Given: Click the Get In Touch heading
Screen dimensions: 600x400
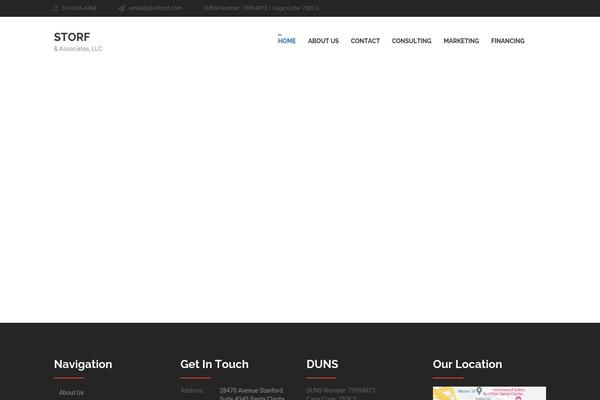Looking at the screenshot, I should click(x=214, y=364).
